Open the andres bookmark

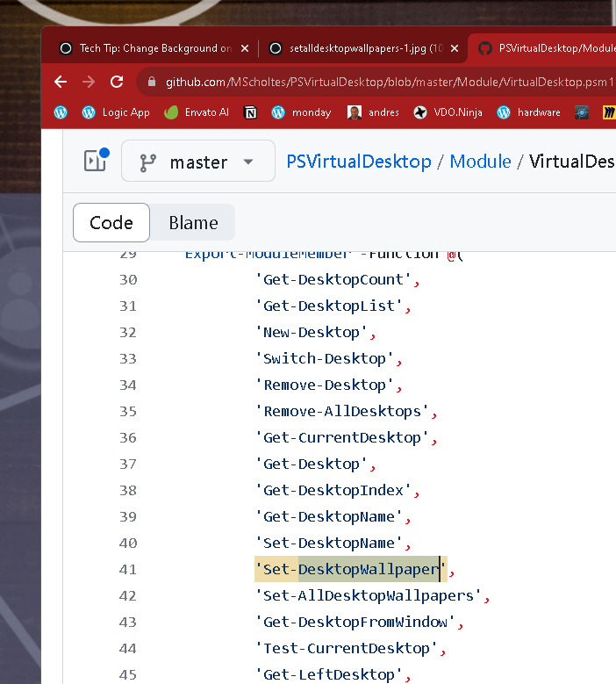point(373,112)
